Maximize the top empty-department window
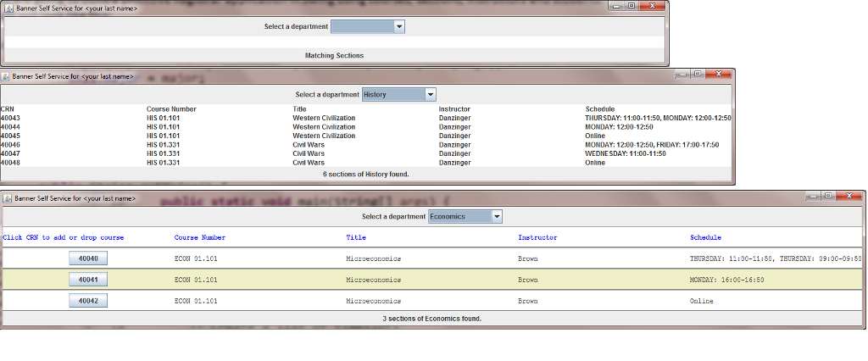Image resolution: width=868 pixels, height=361 pixels. tap(631, 6)
